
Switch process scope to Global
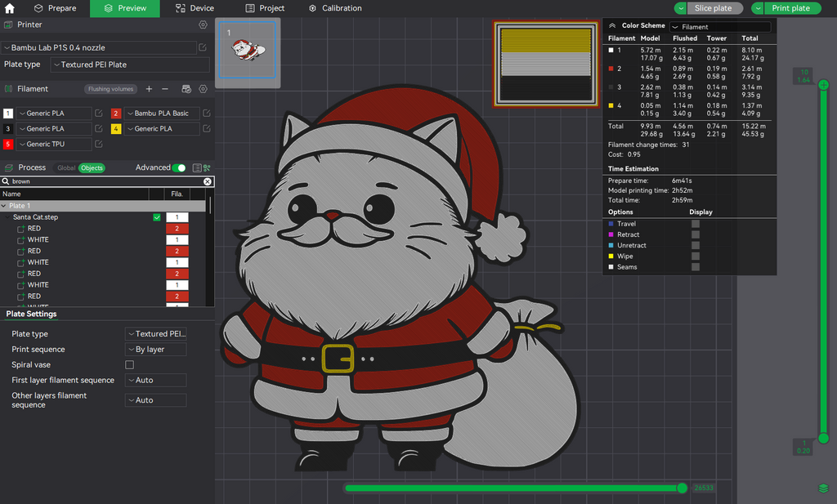coord(66,168)
